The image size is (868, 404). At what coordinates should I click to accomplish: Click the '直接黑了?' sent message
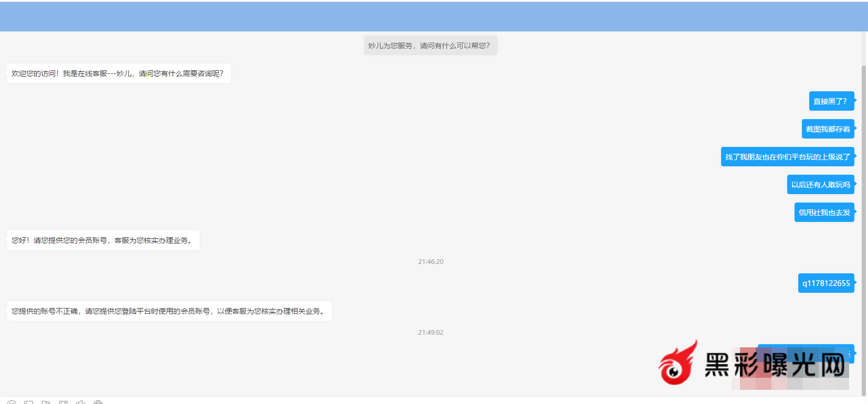[x=831, y=101]
